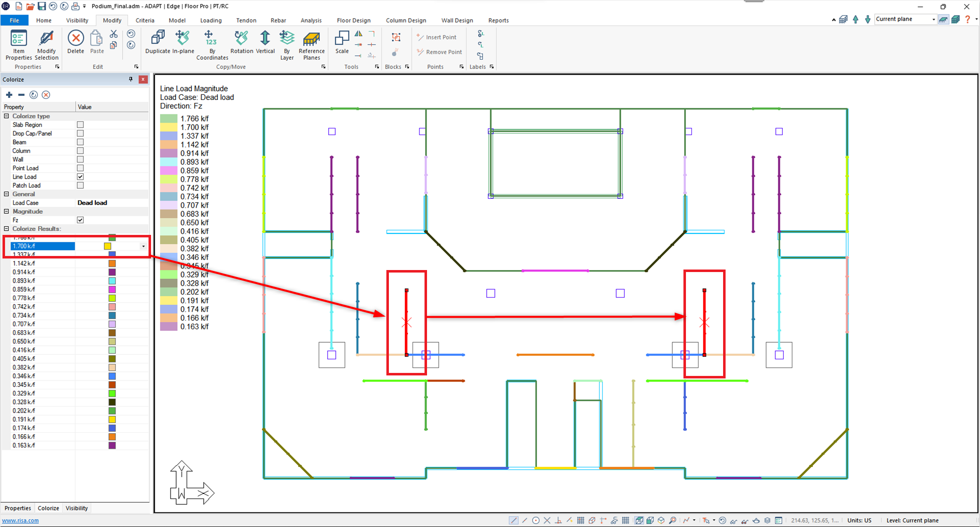Click the Reference Planes icon
This screenshot has height=527, width=980.
(311, 44)
